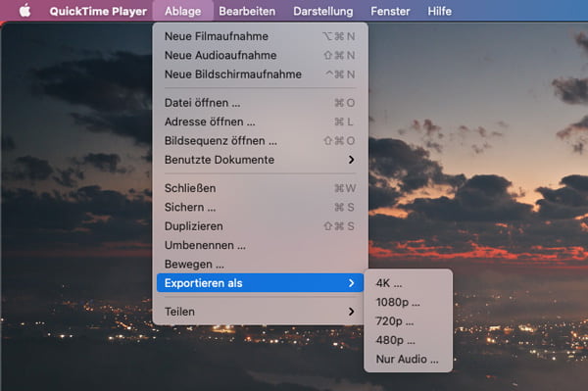Choose Nur Audio … export
This screenshot has width=588, height=391.
click(x=408, y=359)
